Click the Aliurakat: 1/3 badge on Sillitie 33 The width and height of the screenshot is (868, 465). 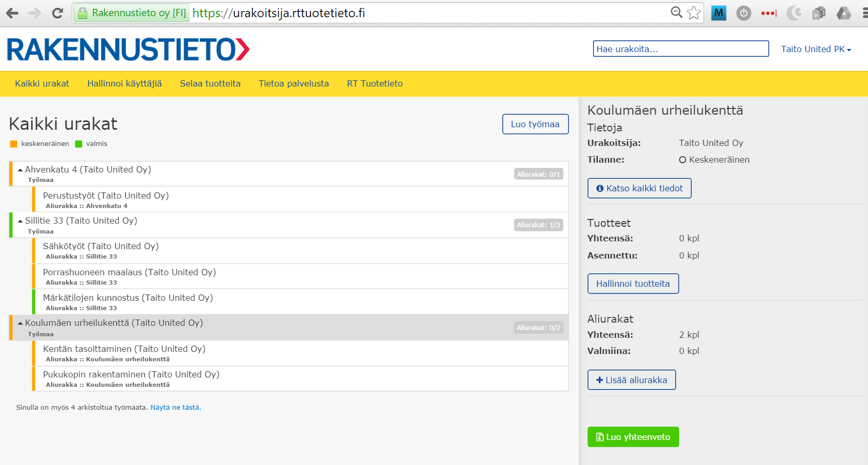[538, 225]
